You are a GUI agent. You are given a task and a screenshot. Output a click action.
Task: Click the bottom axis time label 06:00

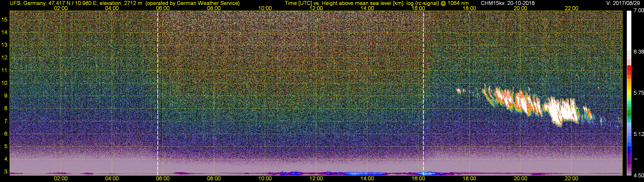point(163,179)
